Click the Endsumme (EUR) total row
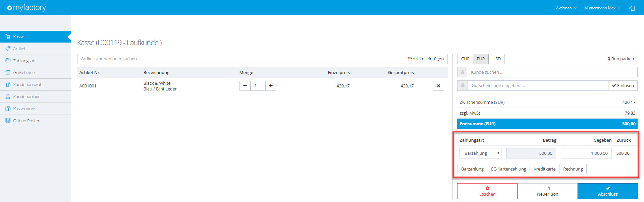The height and width of the screenshot is (202, 644). click(547, 124)
